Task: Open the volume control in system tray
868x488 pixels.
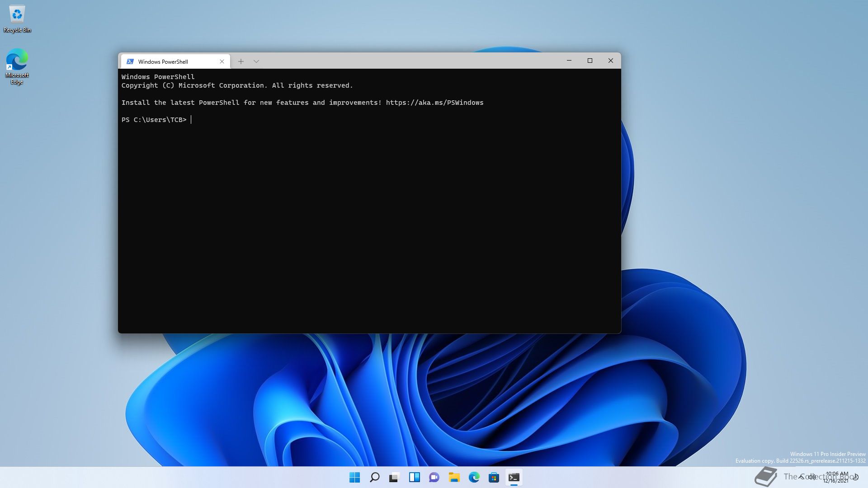Action: (812, 477)
